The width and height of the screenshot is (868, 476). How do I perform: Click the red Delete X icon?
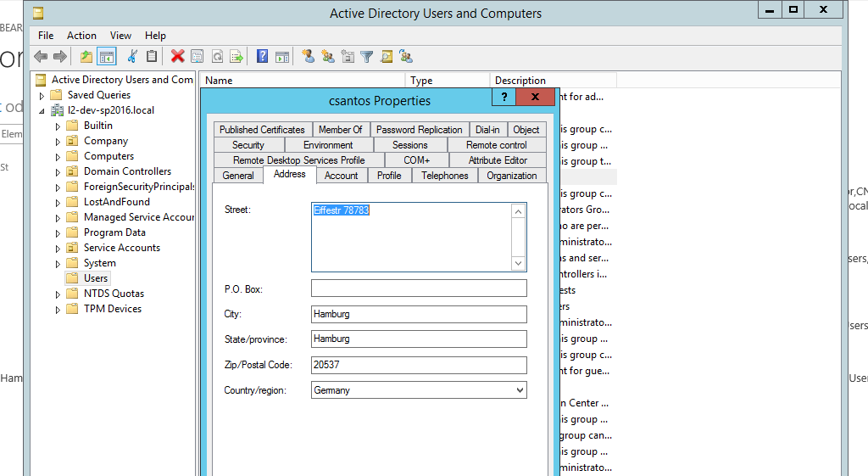[177, 57]
